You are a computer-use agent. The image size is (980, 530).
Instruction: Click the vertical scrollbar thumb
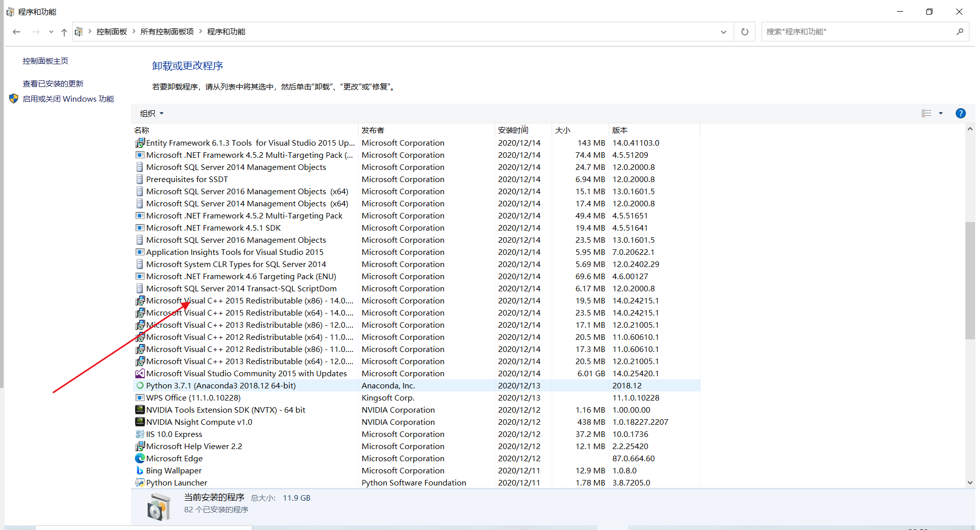[970, 281]
